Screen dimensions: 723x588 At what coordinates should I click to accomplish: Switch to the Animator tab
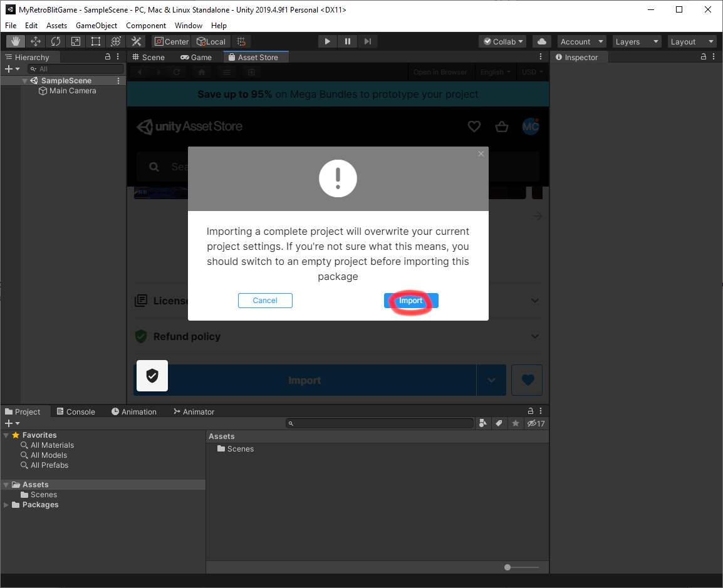tap(194, 411)
